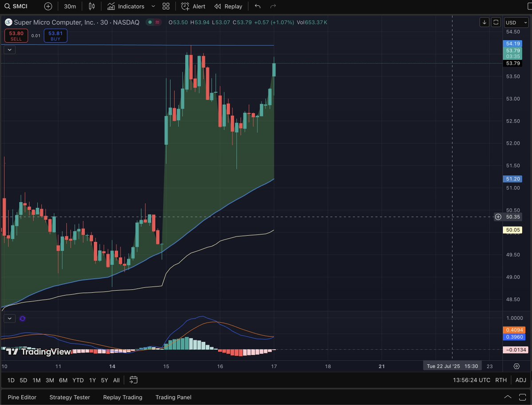The height and width of the screenshot is (405, 532).
Task: Open the USD currency dropdown
Action: [x=516, y=22]
